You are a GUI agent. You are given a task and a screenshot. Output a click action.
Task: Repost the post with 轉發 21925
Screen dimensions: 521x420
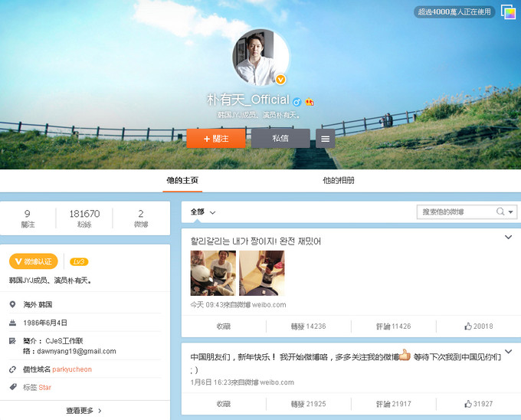tap(308, 404)
